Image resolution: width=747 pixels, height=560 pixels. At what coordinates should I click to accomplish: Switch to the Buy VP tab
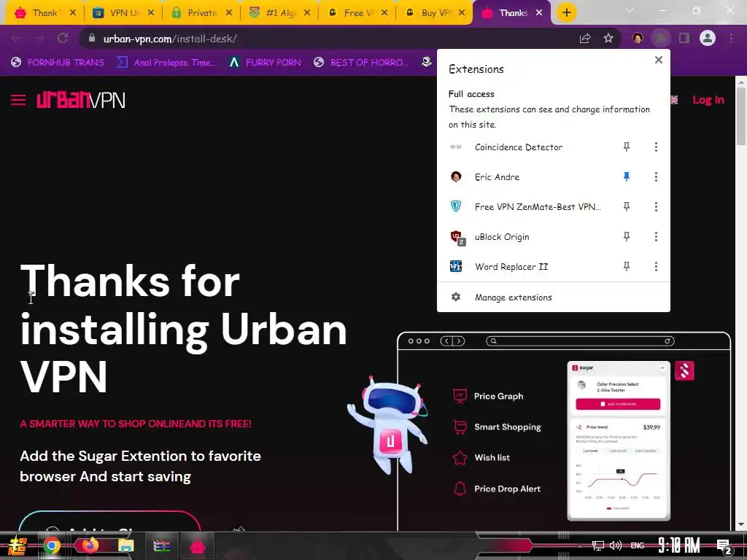(435, 13)
